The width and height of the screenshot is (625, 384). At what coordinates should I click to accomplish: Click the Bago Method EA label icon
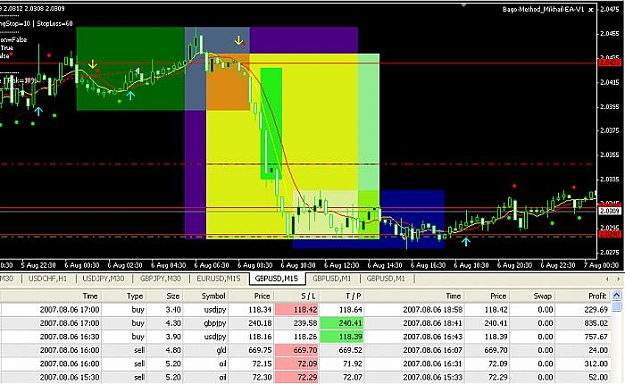coord(591,9)
